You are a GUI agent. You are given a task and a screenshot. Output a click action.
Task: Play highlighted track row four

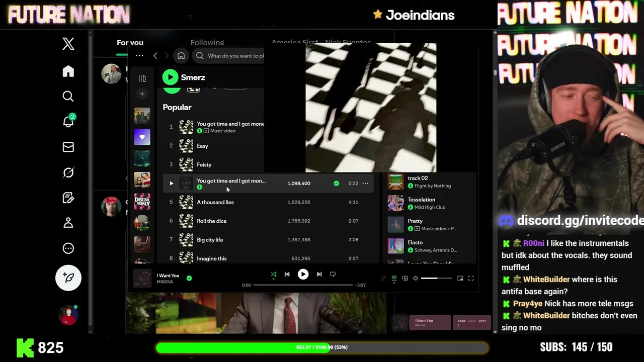pyautogui.click(x=171, y=184)
